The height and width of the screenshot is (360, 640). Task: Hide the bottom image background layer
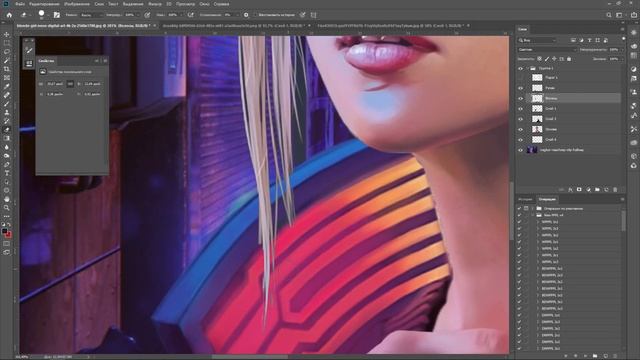point(520,150)
